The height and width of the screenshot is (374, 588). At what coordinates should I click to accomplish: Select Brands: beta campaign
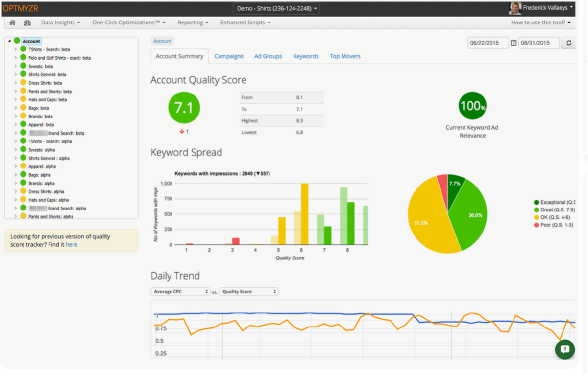point(40,117)
